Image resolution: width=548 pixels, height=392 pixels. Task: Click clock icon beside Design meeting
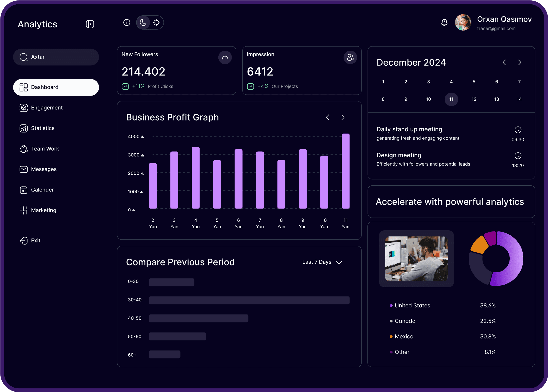(518, 156)
